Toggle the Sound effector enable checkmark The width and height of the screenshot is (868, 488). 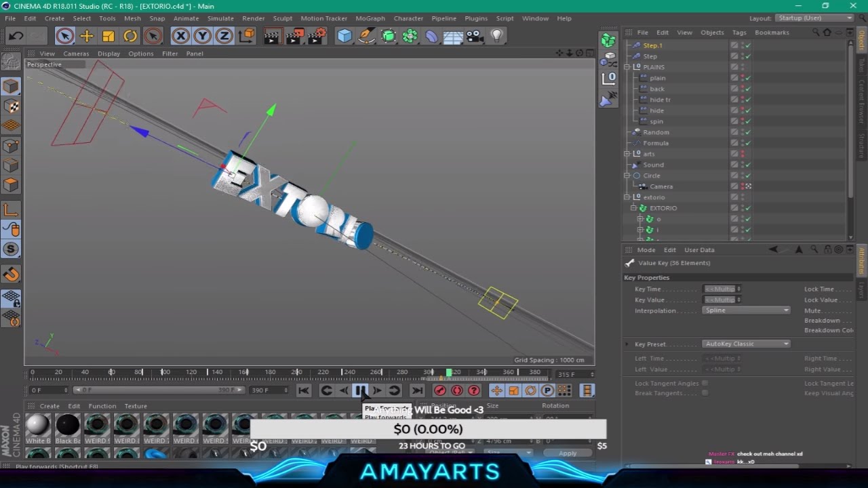point(748,165)
